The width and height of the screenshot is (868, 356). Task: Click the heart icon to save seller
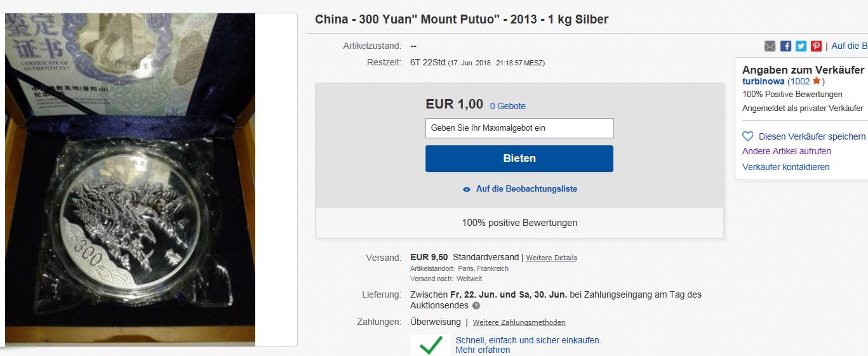[748, 136]
